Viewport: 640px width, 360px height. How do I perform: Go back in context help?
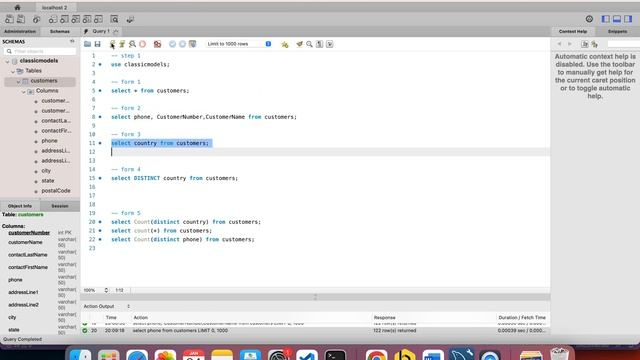tap(560, 44)
